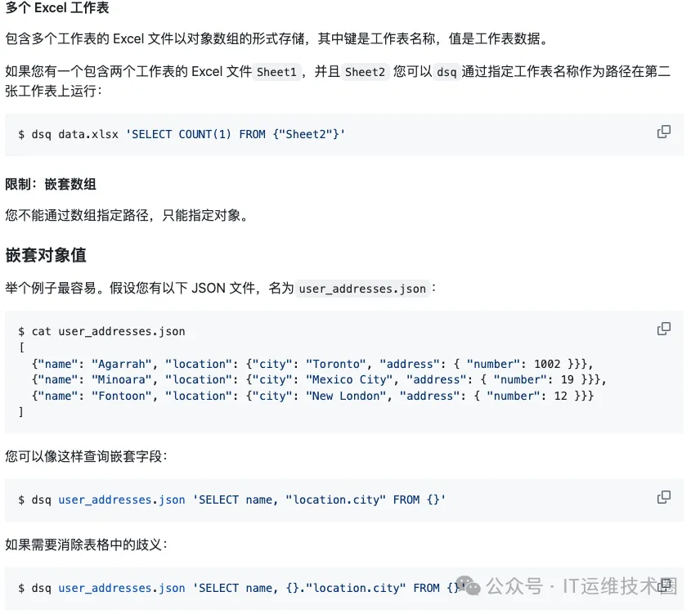
Task: Click inline 'user_addresses.json' in the paragraph text
Action: pyautogui.click(x=362, y=289)
